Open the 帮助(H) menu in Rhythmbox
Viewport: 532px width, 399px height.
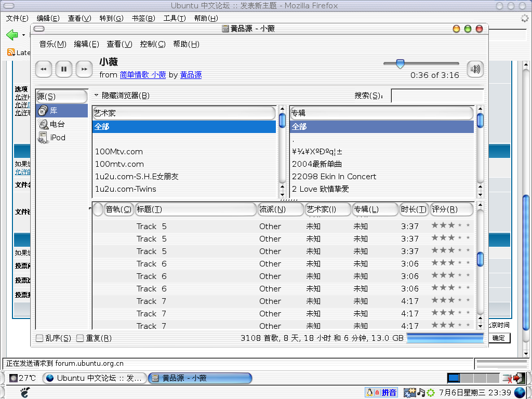[x=187, y=44]
